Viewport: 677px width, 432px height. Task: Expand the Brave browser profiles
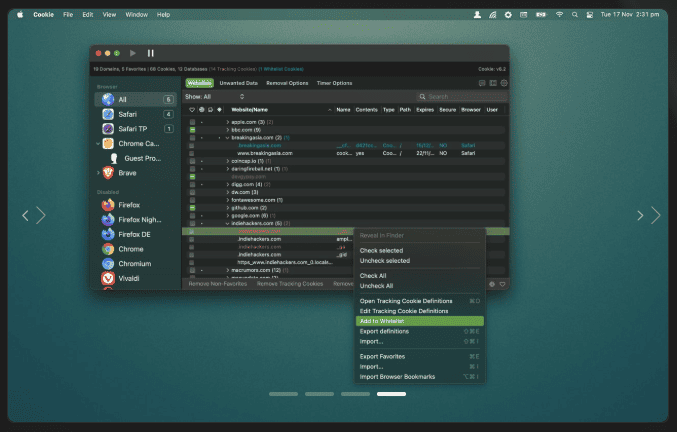pyautogui.click(x=98, y=173)
